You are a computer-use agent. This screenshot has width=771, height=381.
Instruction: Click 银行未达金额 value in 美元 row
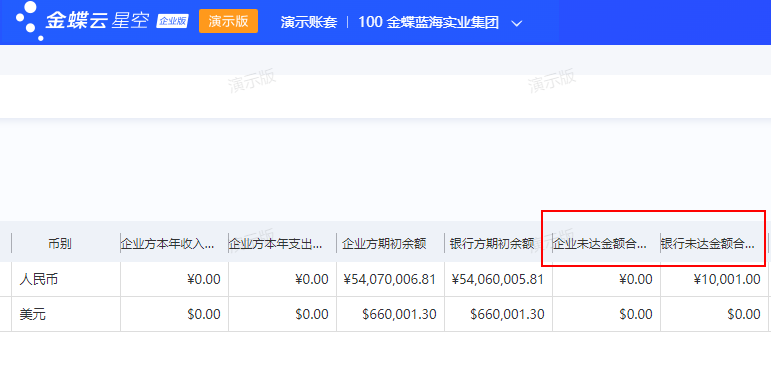point(714,314)
